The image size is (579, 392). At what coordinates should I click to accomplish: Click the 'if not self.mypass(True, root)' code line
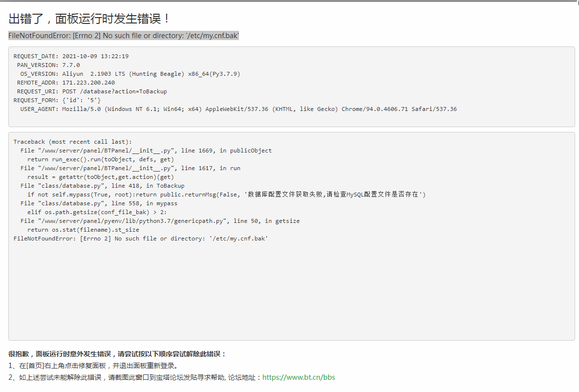[226, 195]
